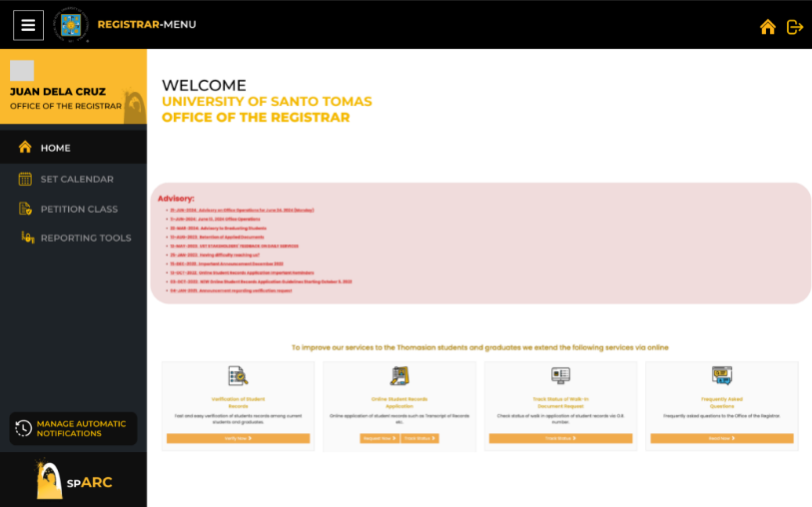This screenshot has width=812, height=507.
Task: Open advisory on Office Operations for June 24, 2024
Action: pyautogui.click(x=242, y=210)
